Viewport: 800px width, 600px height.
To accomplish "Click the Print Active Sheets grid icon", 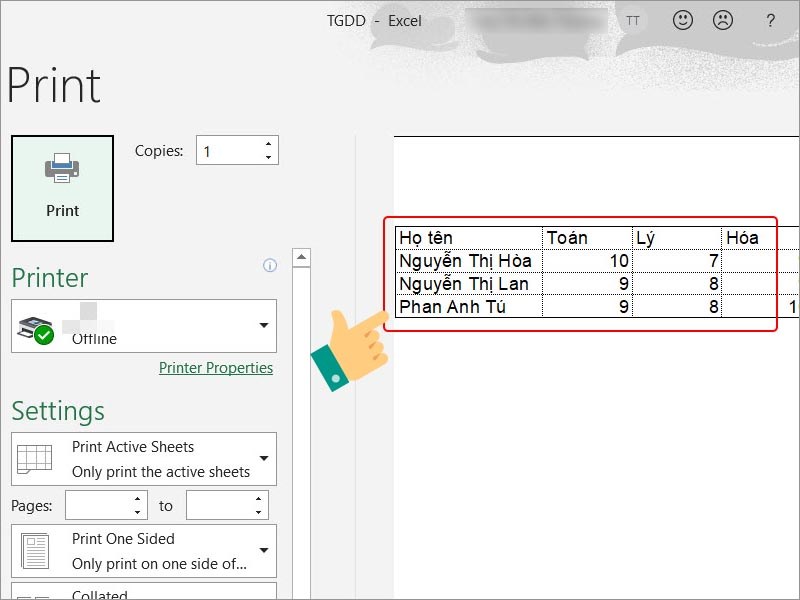I will coord(34,459).
